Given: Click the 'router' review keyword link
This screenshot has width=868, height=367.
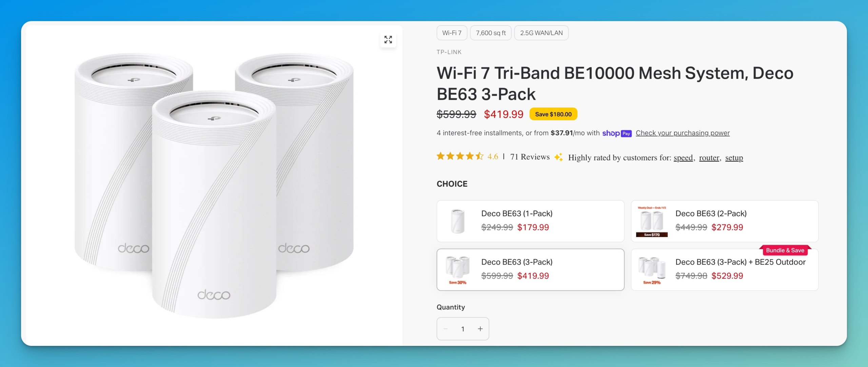Looking at the screenshot, I should tap(709, 158).
